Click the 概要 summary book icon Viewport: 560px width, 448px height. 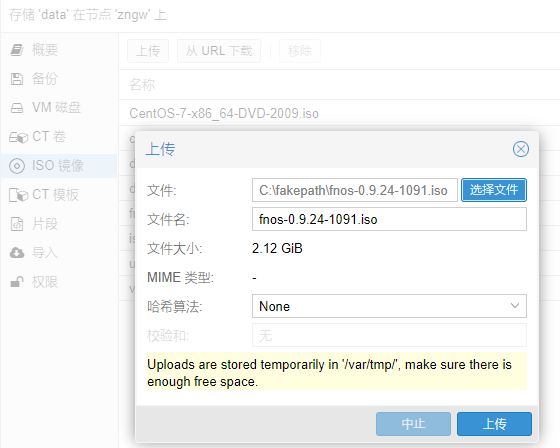[x=17, y=50]
